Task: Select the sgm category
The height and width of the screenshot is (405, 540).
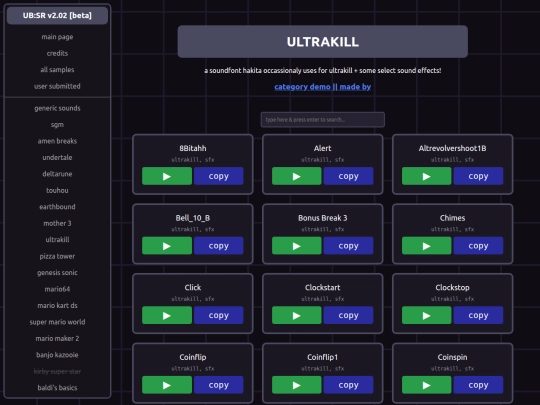Action: [x=57, y=125]
